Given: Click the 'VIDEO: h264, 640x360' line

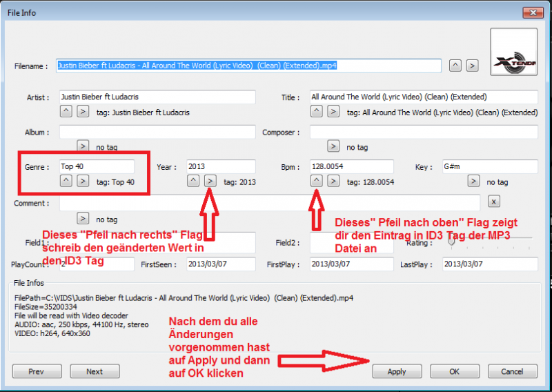Looking at the screenshot, I should (52, 333).
